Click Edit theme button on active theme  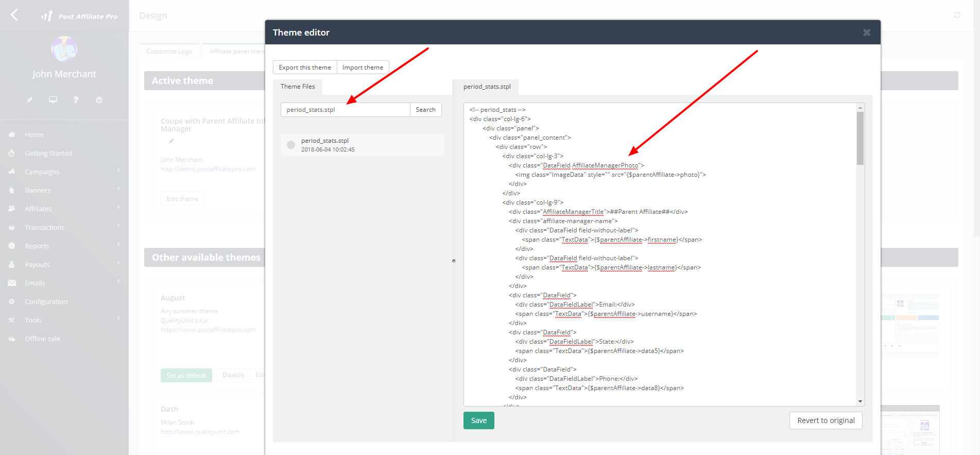tap(182, 199)
